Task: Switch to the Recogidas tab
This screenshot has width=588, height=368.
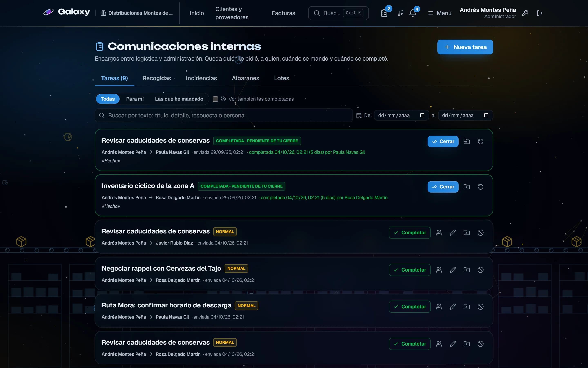Action: (x=157, y=78)
